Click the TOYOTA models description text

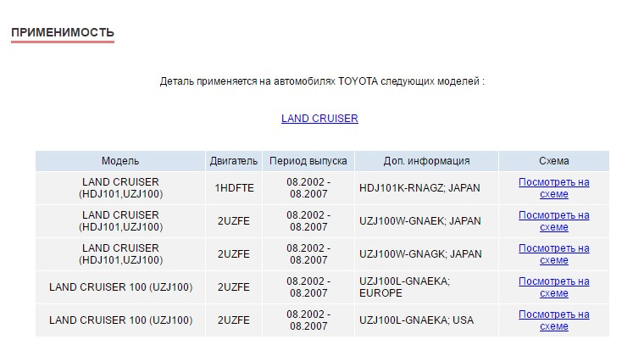322,81
